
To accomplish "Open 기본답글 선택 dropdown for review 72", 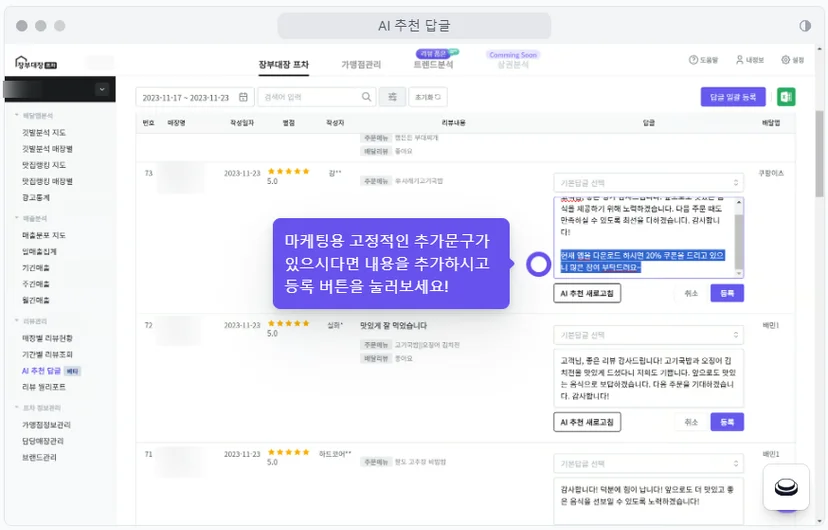I will pyautogui.click(x=648, y=335).
